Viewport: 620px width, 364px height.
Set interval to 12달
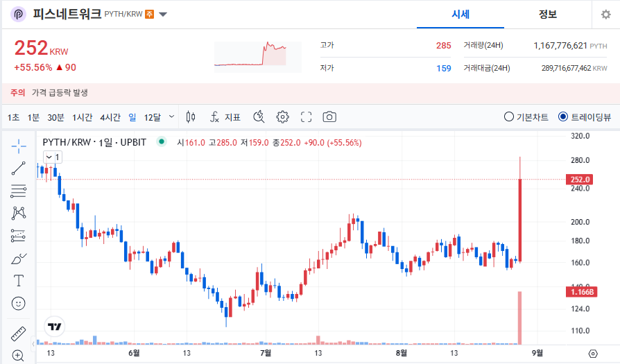[153, 117]
